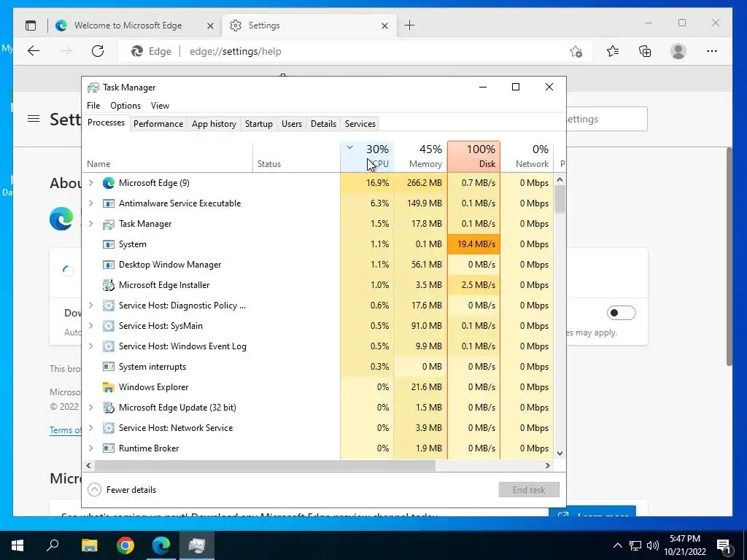The width and height of the screenshot is (747, 560).
Task: Click the Desktop Window Manager icon
Action: coord(109,265)
